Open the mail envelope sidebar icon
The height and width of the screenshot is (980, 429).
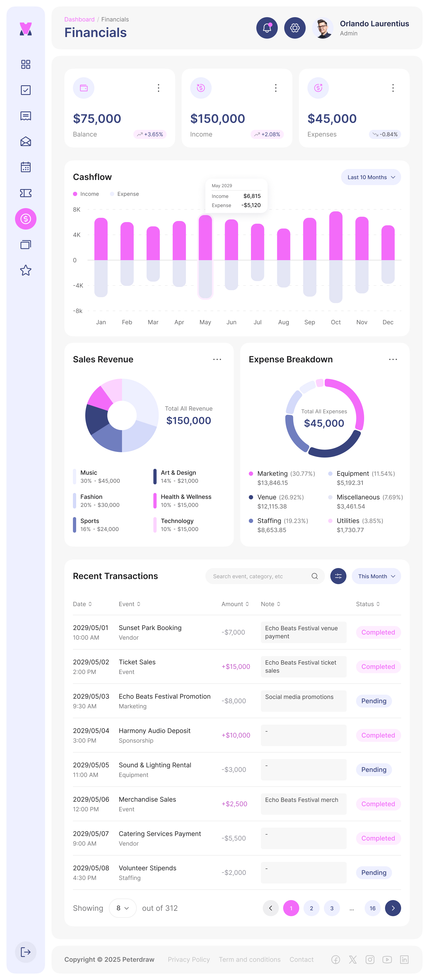[25, 142]
